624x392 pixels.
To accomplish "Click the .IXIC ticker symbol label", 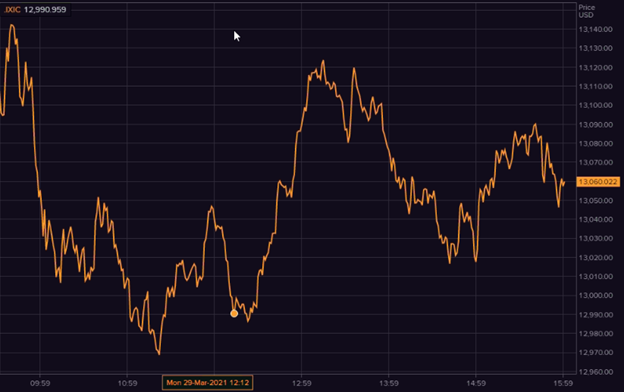I will click(x=12, y=10).
